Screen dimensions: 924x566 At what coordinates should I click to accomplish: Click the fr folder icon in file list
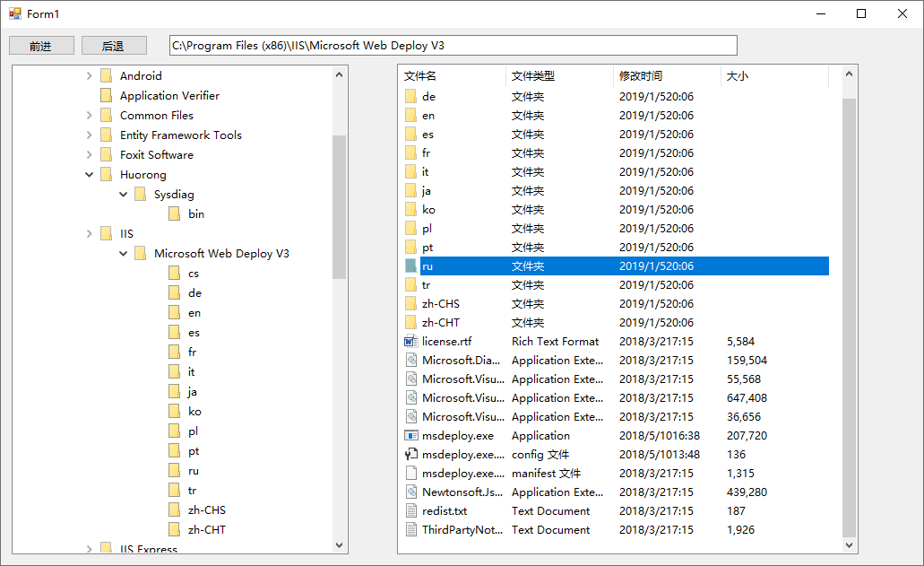point(410,152)
